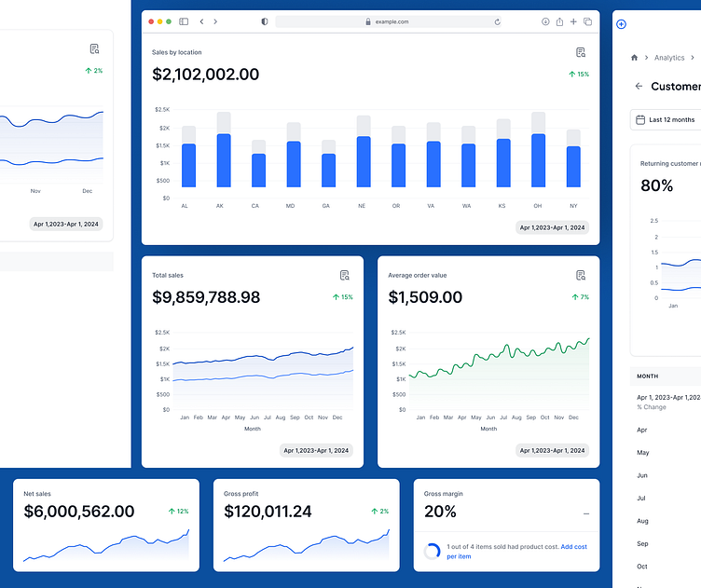Open Analytics breadcrumb

pyautogui.click(x=669, y=58)
